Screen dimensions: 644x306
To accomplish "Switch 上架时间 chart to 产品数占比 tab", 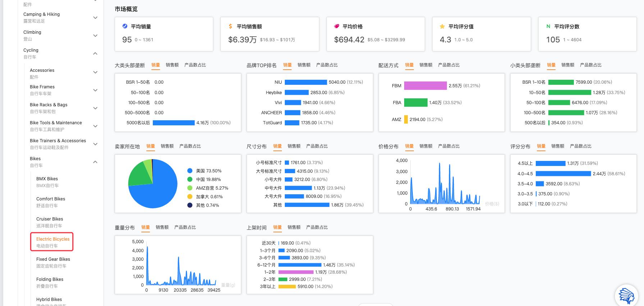I will [317, 227].
